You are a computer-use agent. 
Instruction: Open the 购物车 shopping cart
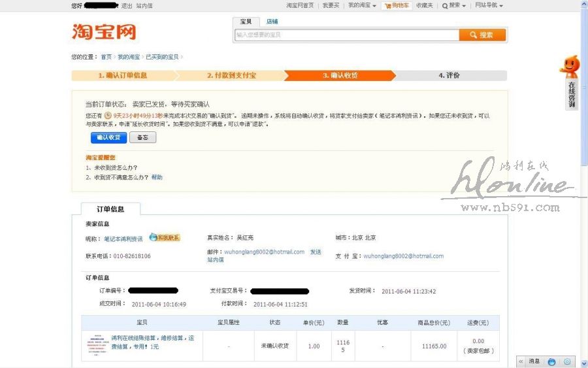coord(397,5)
